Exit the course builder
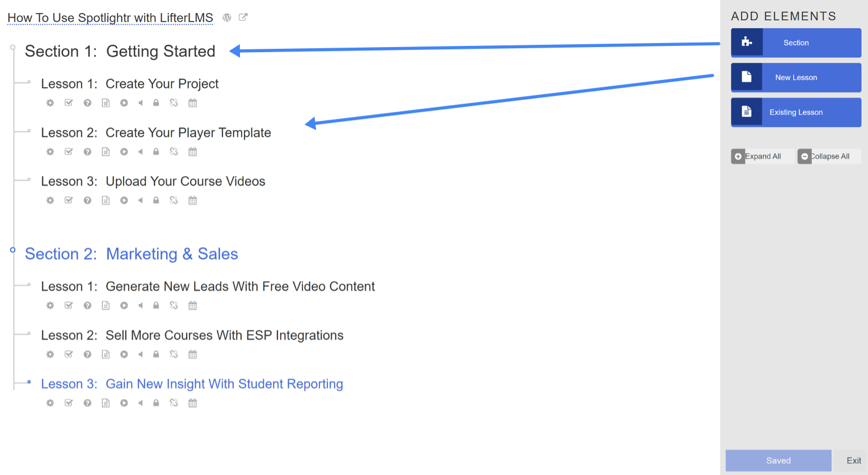Viewport: 868px width, 475px height. (854, 461)
